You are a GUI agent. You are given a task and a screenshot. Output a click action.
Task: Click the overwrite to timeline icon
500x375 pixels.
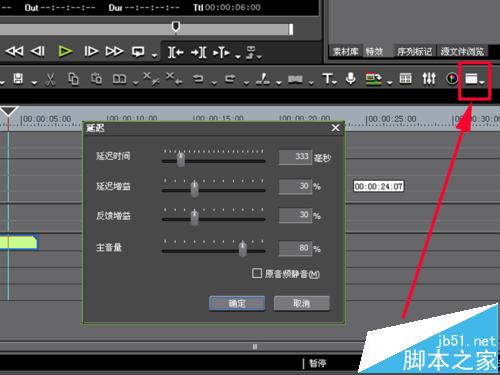coord(251,52)
